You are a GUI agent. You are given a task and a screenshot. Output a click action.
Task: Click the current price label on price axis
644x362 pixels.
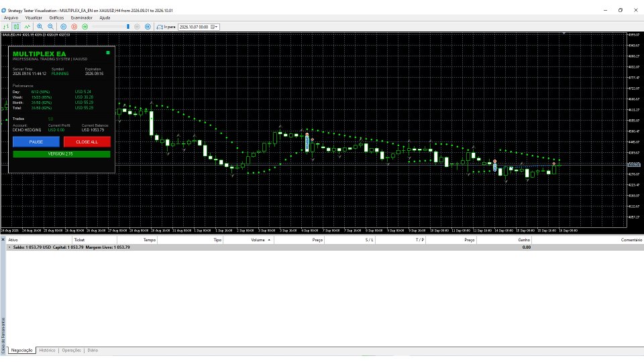tap(634, 164)
